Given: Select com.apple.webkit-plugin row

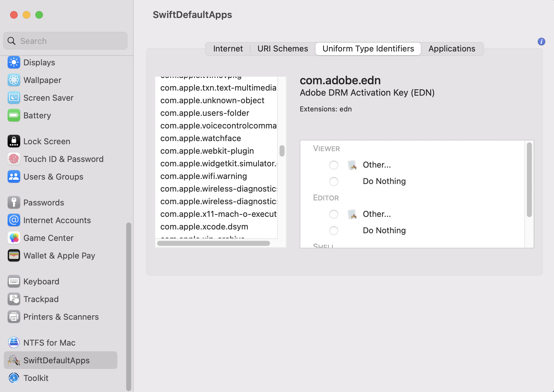Looking at the screenshot, I should pyautogui.click(x=216, y=151).
